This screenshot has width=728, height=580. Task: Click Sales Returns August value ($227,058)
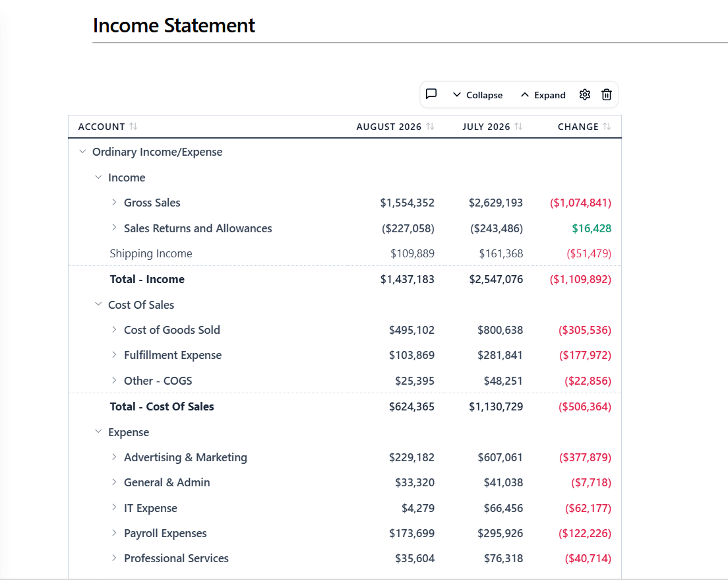tap(408, 228)
